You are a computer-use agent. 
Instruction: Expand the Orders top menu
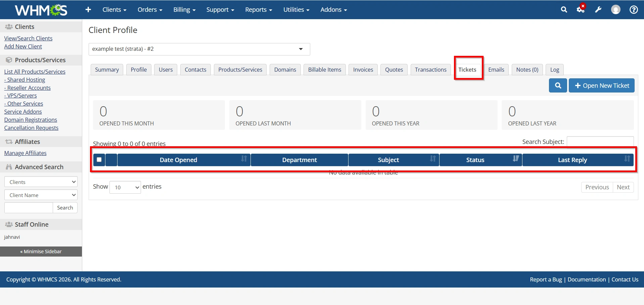[150, 10]
